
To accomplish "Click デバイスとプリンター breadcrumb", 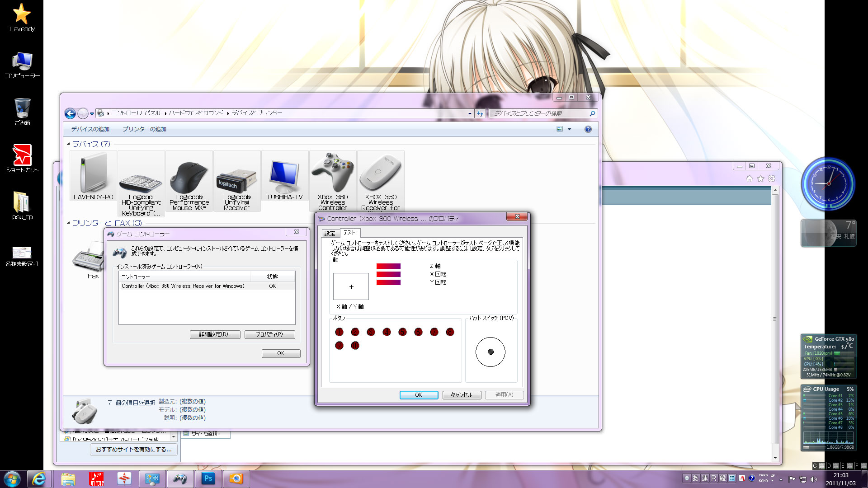I will pyautogui.click(x=257, y=113).
